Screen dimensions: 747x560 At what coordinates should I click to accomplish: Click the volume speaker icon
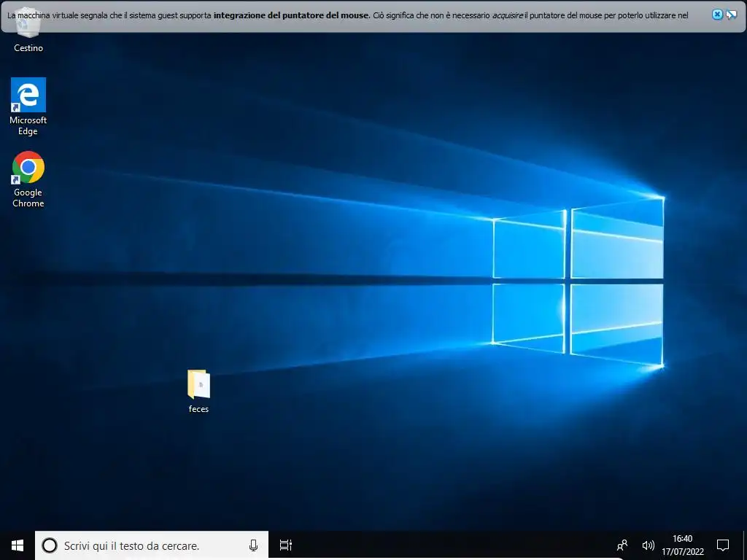tap(648, 545)
